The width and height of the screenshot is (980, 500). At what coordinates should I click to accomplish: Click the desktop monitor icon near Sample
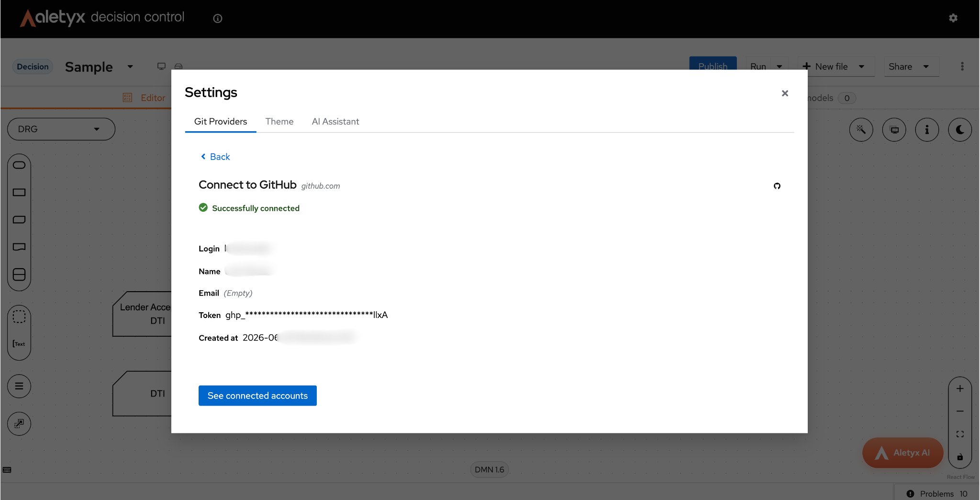click(161, 66)
